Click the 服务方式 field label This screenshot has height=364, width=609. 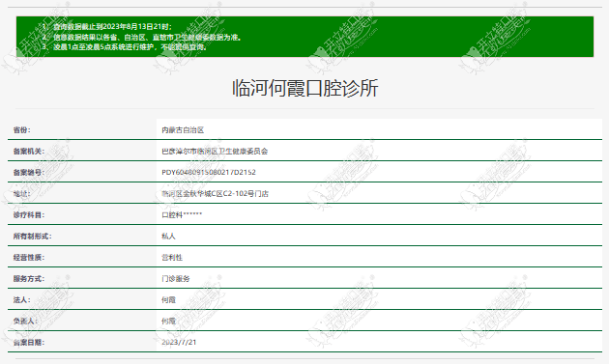[x=29, y=279]
